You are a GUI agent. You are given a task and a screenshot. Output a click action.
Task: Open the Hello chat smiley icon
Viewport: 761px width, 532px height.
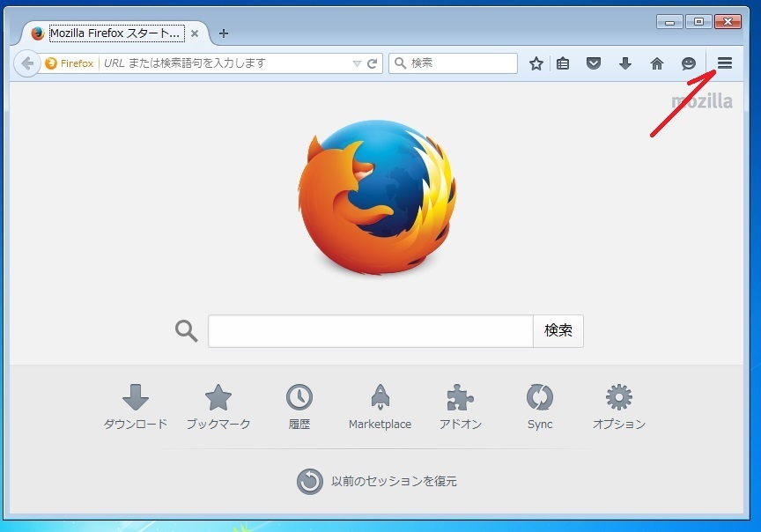click(x=688, y=63)
